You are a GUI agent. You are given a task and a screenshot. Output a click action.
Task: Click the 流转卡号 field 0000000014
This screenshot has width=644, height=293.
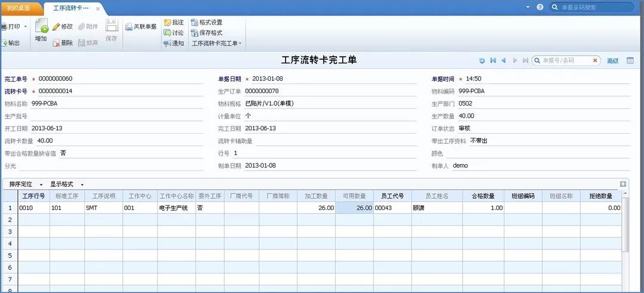coord(120,91)
